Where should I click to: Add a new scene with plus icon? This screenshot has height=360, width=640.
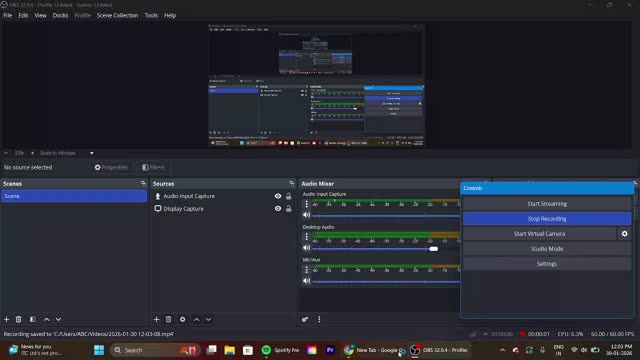pyautogui.click(x=7, y=319)
